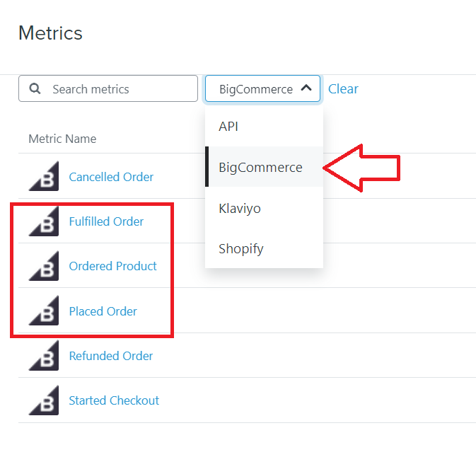Image resolution: width=476 pixels, height=457 pixels.
Task: Click the Metric Name column header
Action: (x=62, y=139)
